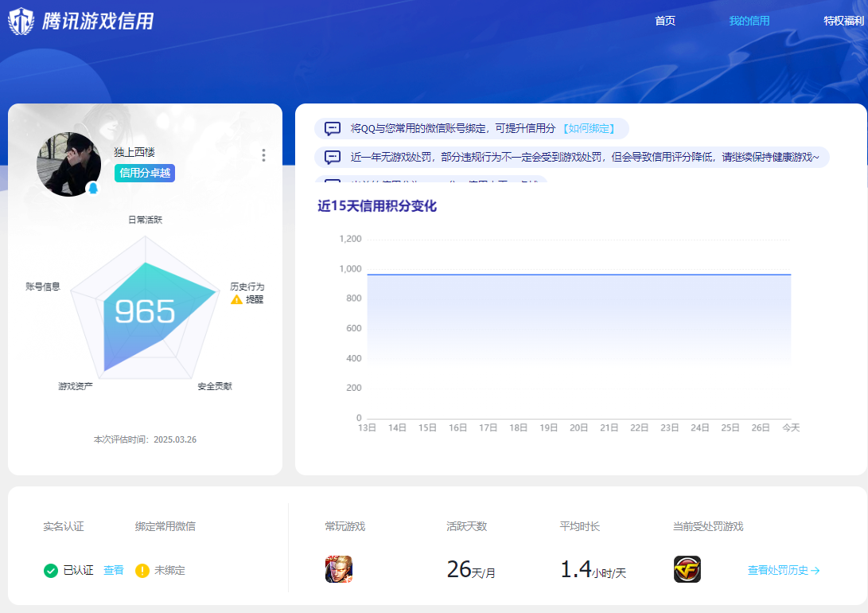
Task: Open the 常玩游戏 game icon
Action: coord(339,569)
